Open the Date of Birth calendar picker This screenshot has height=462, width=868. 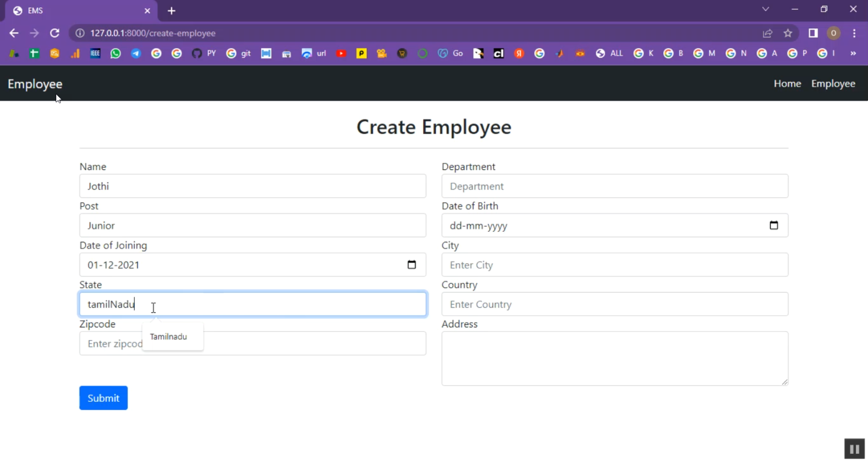pos(774,226)
